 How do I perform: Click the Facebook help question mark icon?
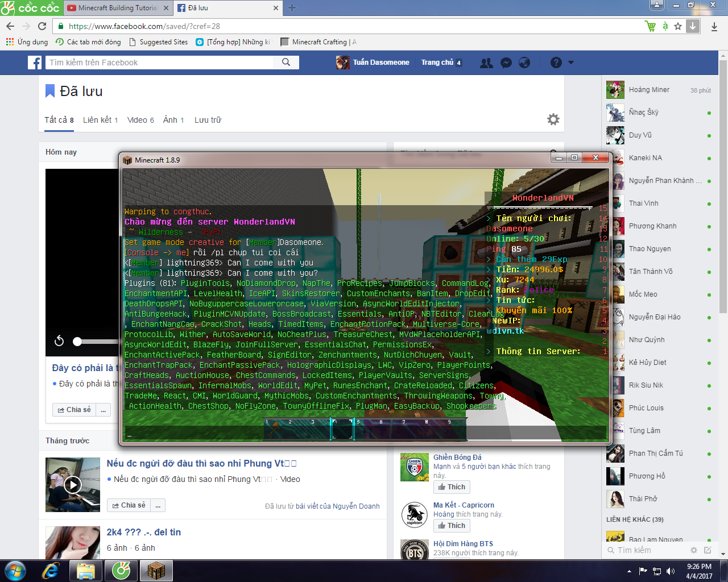[x=556, y=63]
